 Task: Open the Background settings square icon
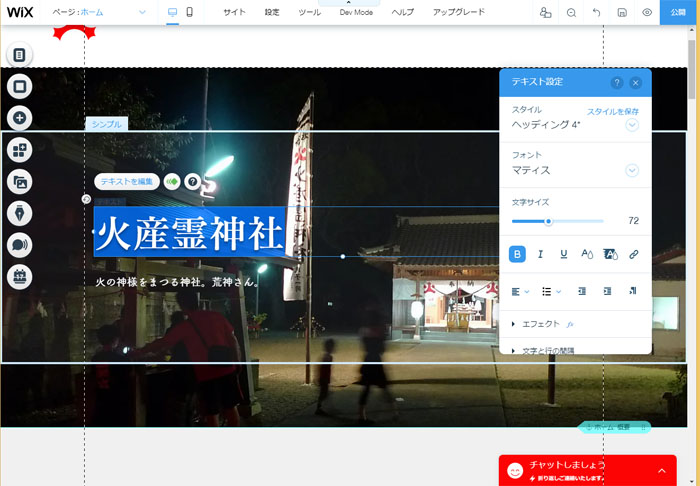(19, 86)
